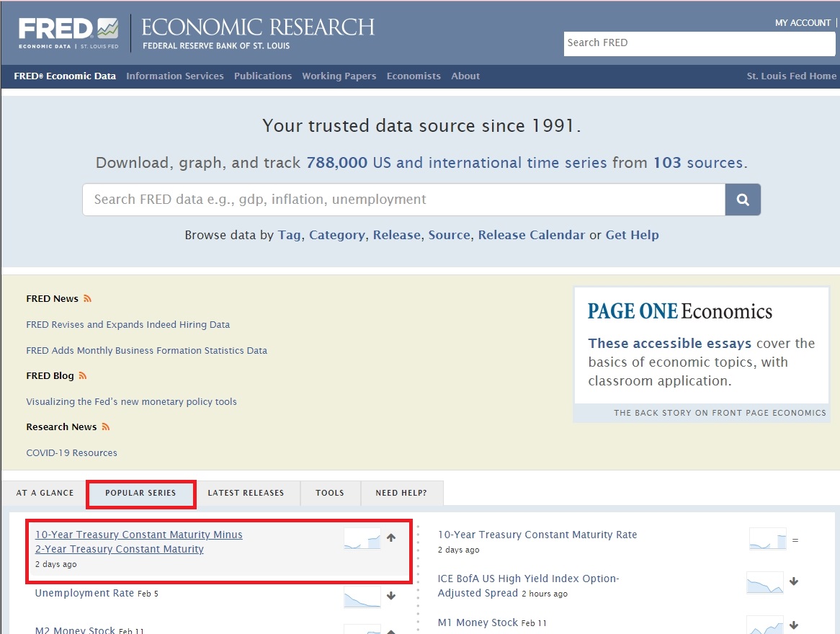This screenshot has width=840, height=634.
Task: Click down arrow beside ICE BofA High Yield Index
Action: tap(794, 581)
